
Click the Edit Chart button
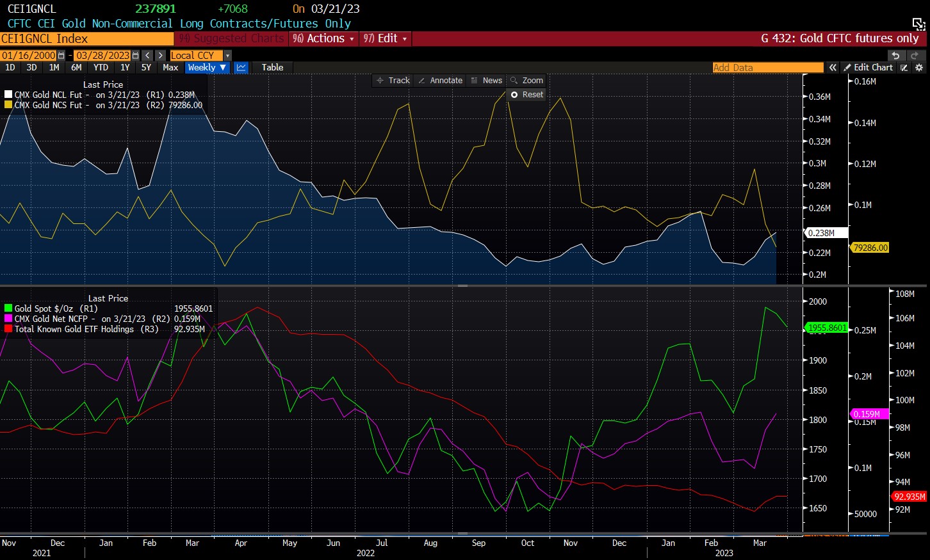coord(868,68)
